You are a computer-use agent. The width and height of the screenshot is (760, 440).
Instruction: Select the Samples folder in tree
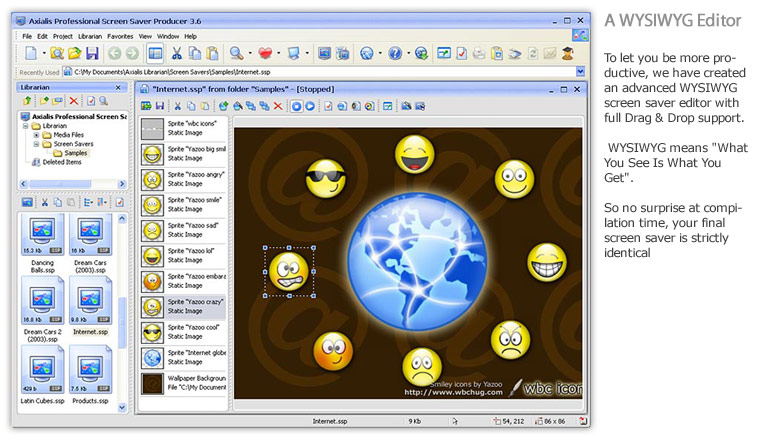(76, 153)
